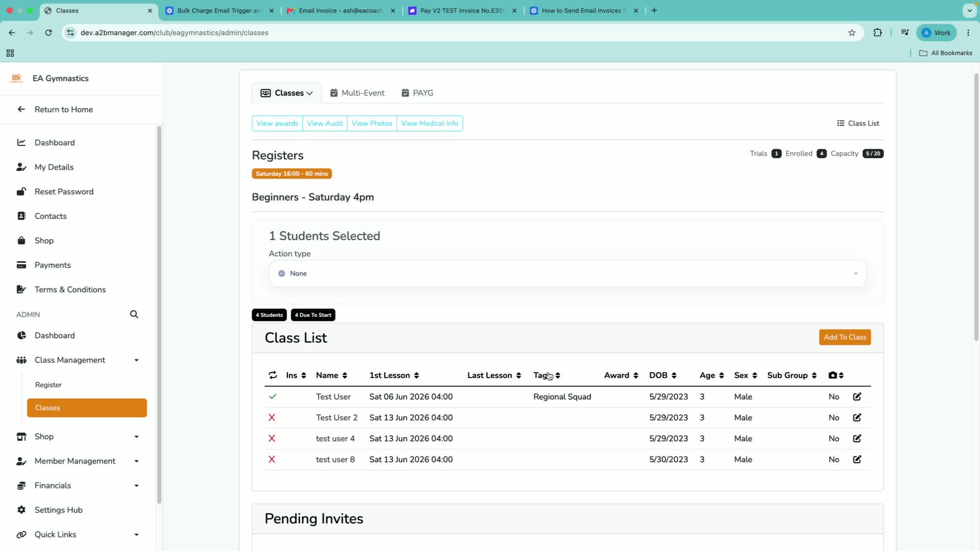Click the 4 Due To Start badge

[313, 315]
